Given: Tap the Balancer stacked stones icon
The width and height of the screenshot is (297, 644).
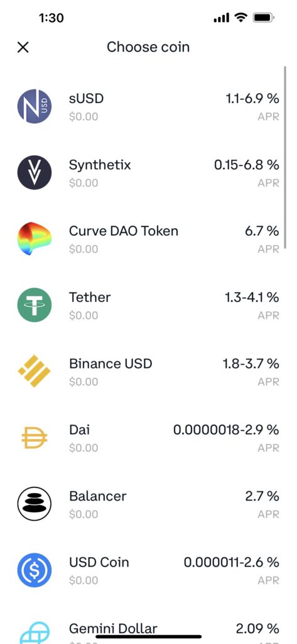Looking at the screenshot, I should point(35,504).
